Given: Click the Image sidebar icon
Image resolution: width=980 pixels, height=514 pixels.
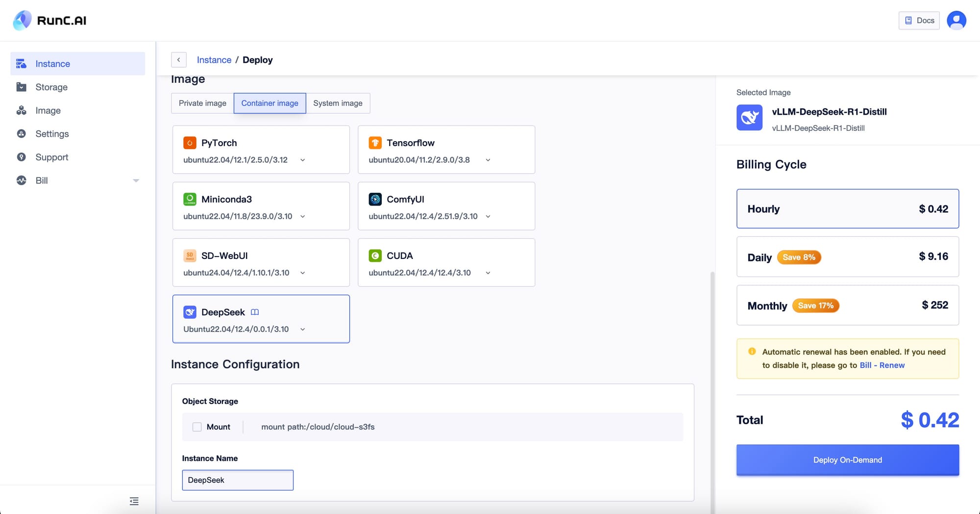Looking at the screenshot, I should coord(21,110).
